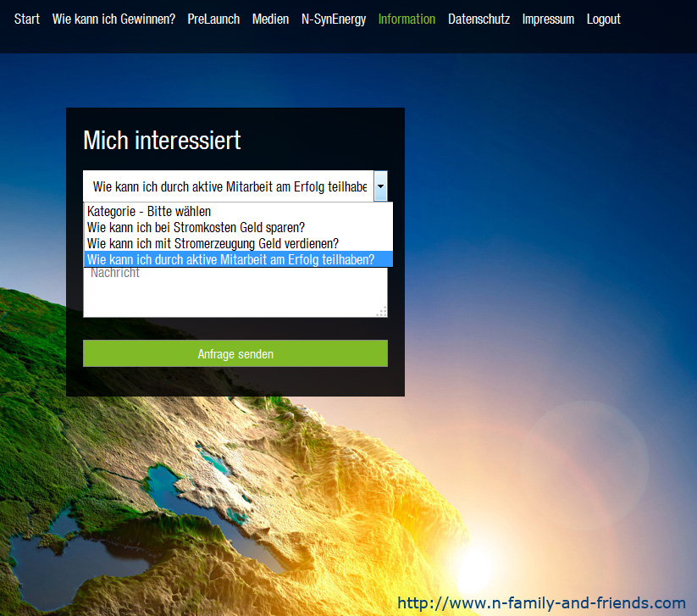Viewport: 697px width, 616px height.
Task: Click the textarea resize grip
Action: pos(382,312)
